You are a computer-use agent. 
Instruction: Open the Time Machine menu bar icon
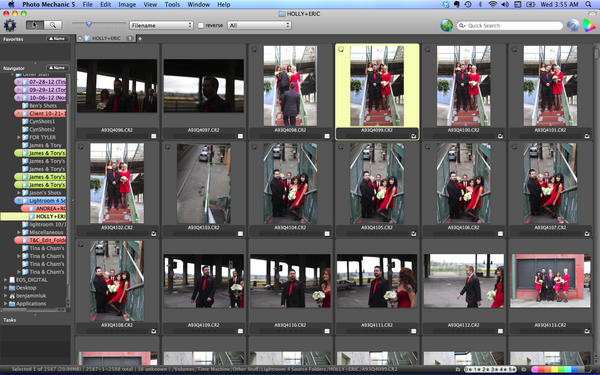[468, 5]
